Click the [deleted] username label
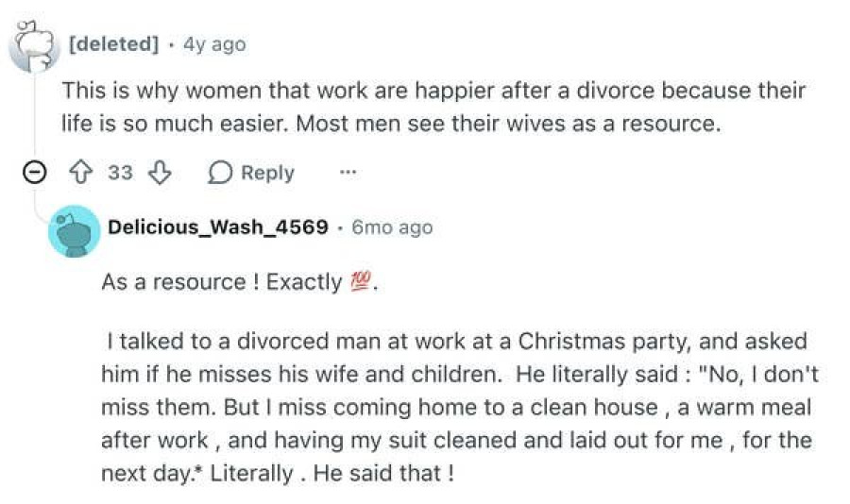The height and width of the screenshot is (504, 850). 114,44
